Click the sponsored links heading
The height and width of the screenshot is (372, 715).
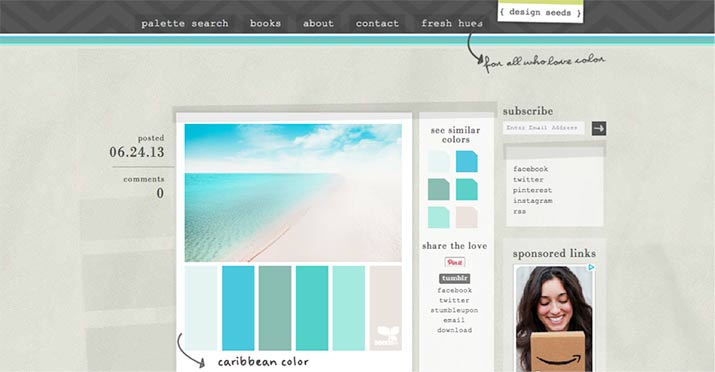(x=554, y=253)
